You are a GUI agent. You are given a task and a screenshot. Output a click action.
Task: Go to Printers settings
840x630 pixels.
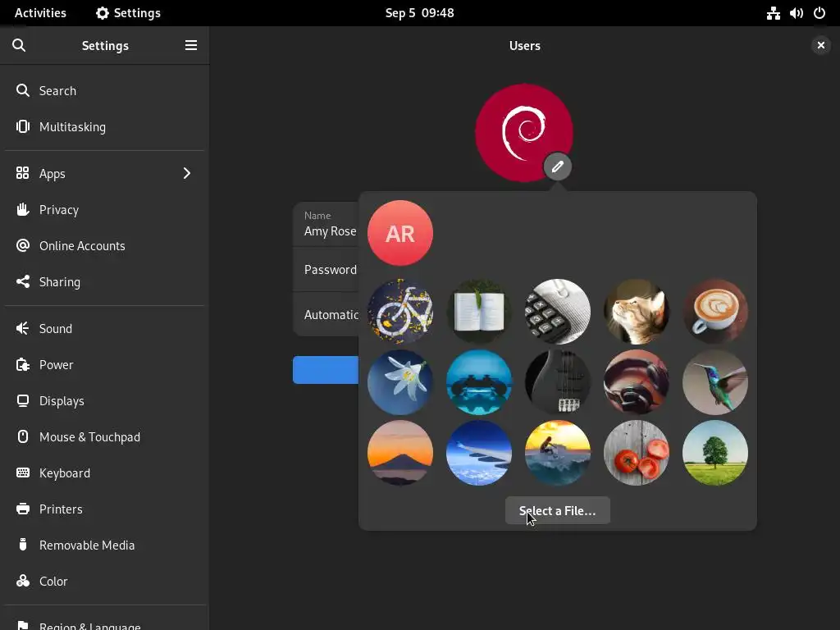click(104, 509)
